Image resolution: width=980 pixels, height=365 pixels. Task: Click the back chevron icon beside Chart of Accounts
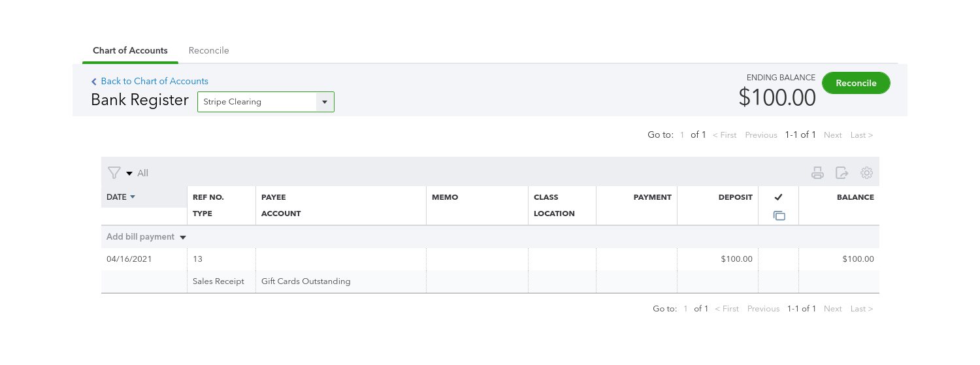pos(94,82)
